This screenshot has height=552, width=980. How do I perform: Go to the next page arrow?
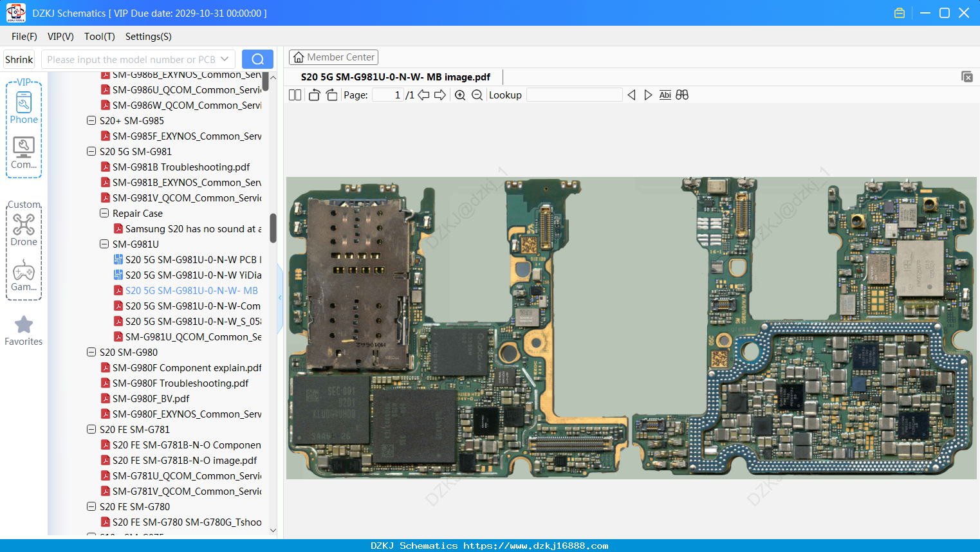[x=440, y=95]
